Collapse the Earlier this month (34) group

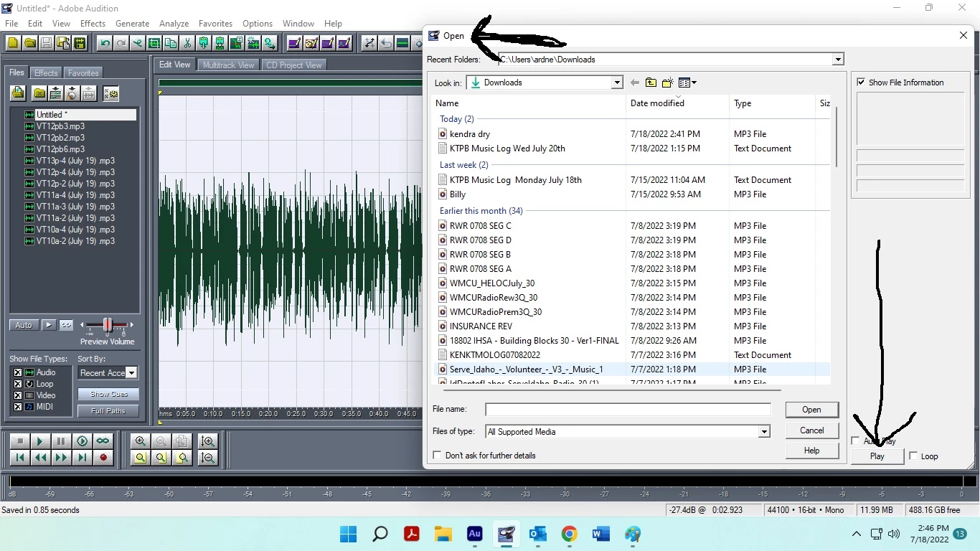pyautogui.click(x=481, y=211)
